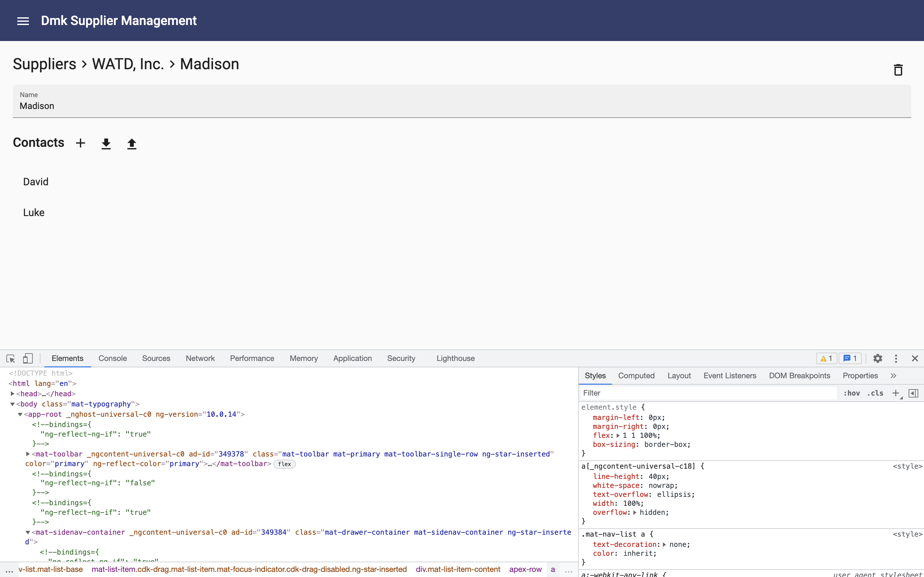This screenshot has width=924, height=577.
Task: Click the add contact icon
Action: (x=80, y=143)
